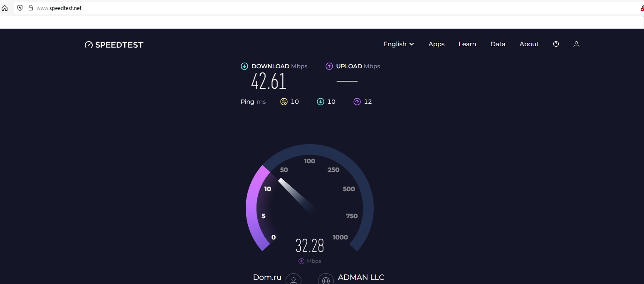This screenshot has width=644, height=284.
Task: Go to the Data menu item
Action: pos(498,44)
